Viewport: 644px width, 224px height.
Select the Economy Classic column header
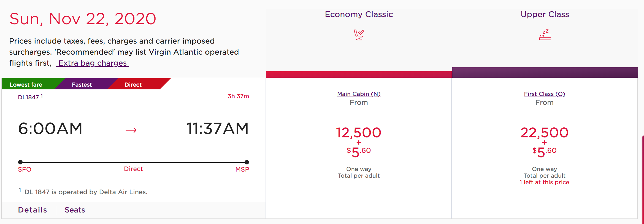tap(359, 14)
